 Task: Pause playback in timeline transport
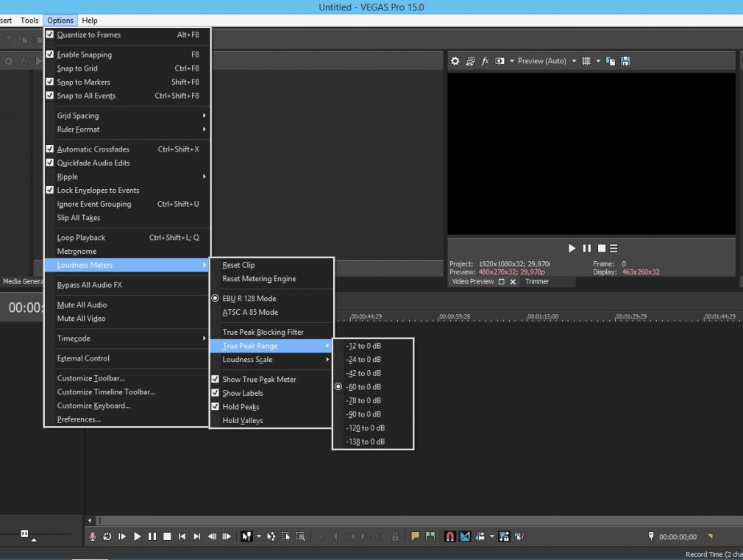pyautogui.click(x=152, y=536)
